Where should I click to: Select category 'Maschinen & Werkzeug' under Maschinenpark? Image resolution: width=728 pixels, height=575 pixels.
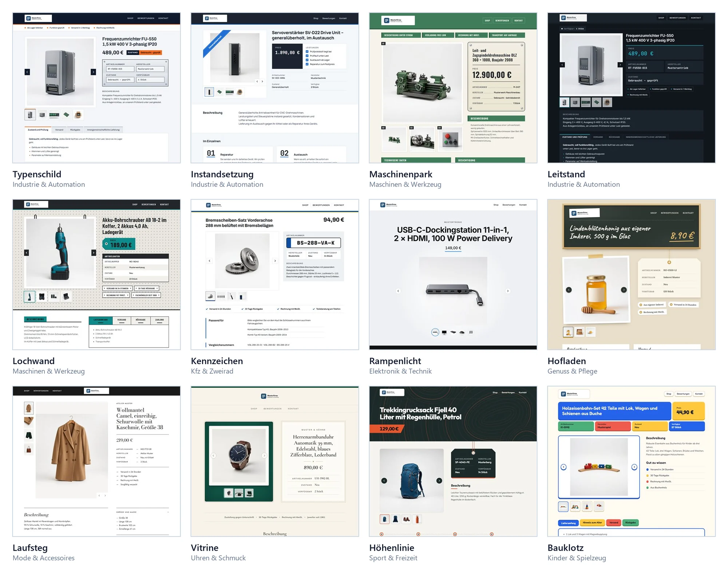(405, 185)
